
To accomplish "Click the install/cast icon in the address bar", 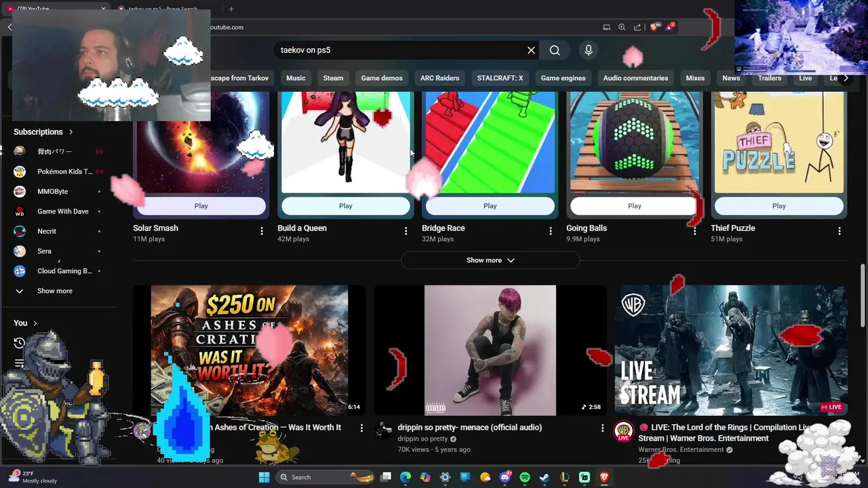I will pyautogui.click(x=606, y=27).
